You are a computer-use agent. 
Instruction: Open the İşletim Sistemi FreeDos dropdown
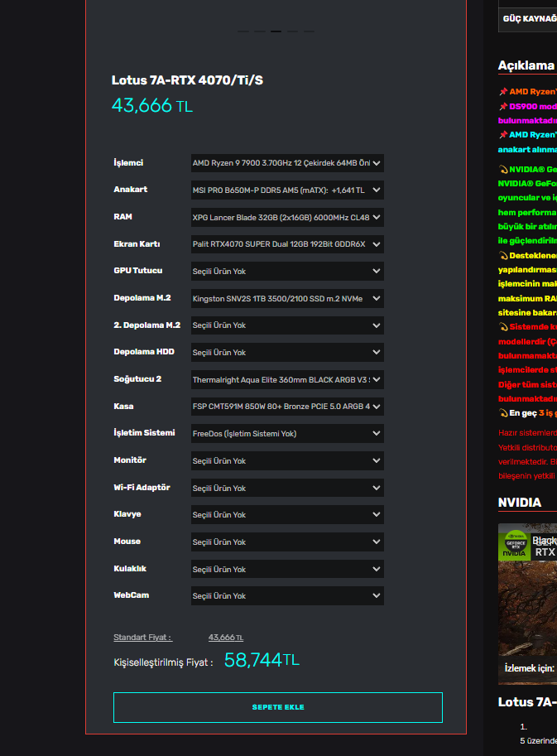pos(287,433)
